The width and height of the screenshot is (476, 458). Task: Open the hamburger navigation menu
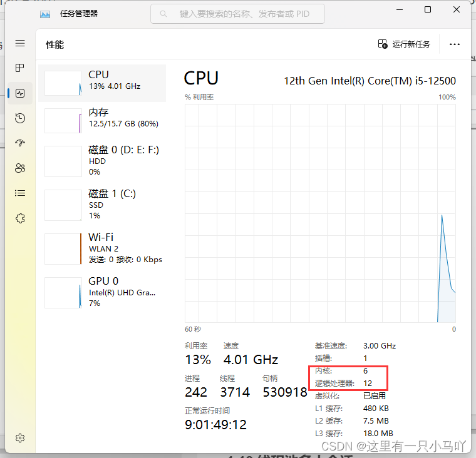[x=20, y=43]
